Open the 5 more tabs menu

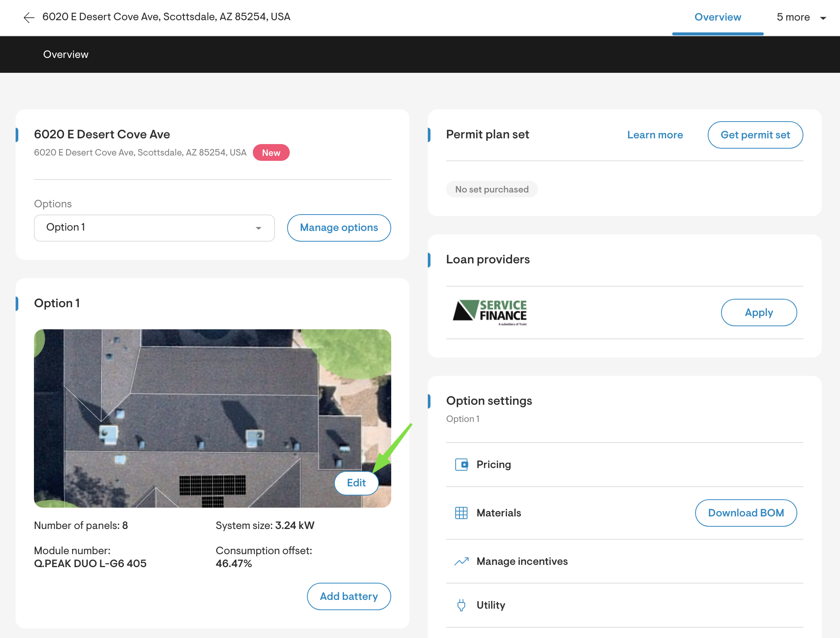pos(793,17)
